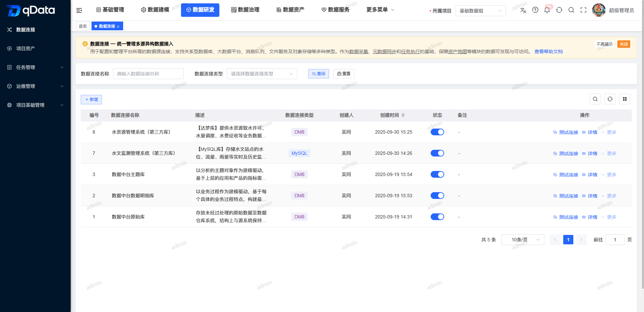Open 更多 menu for 水资源管理系统 row
Viewport: 644px width, 312px height.
[609, 132]
